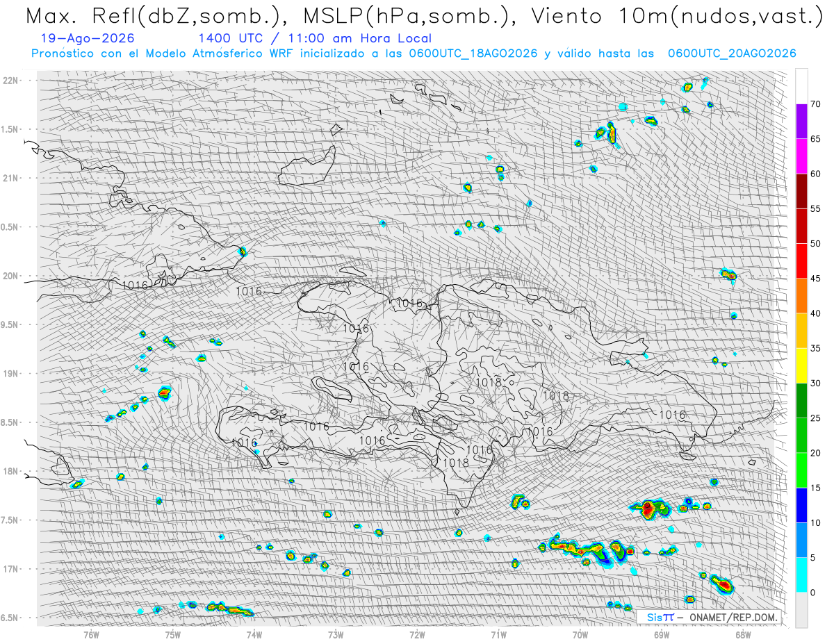Click the '75W' longitude axis label
834x644 pixels.
click(173, 634)
